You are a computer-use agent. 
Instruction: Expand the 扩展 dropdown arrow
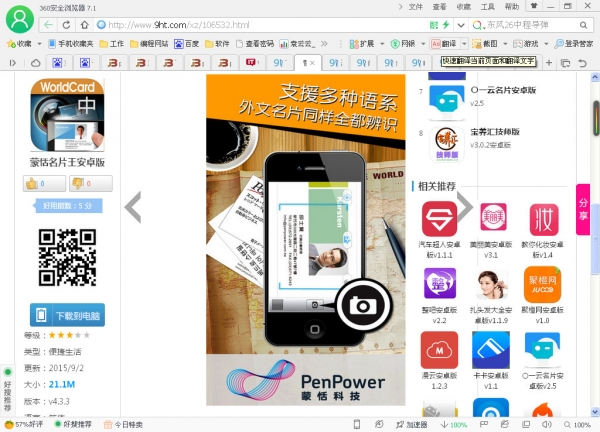pyautogui.click(x=382, y=44)
